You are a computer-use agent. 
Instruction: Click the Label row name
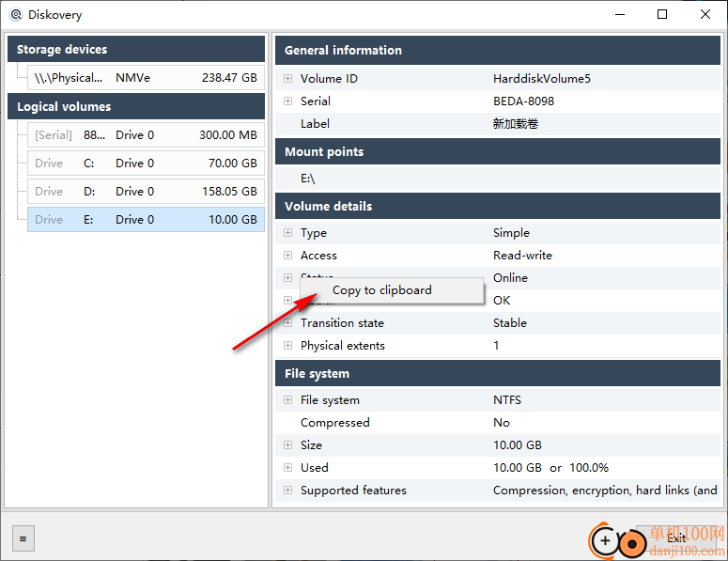(315, 123)
